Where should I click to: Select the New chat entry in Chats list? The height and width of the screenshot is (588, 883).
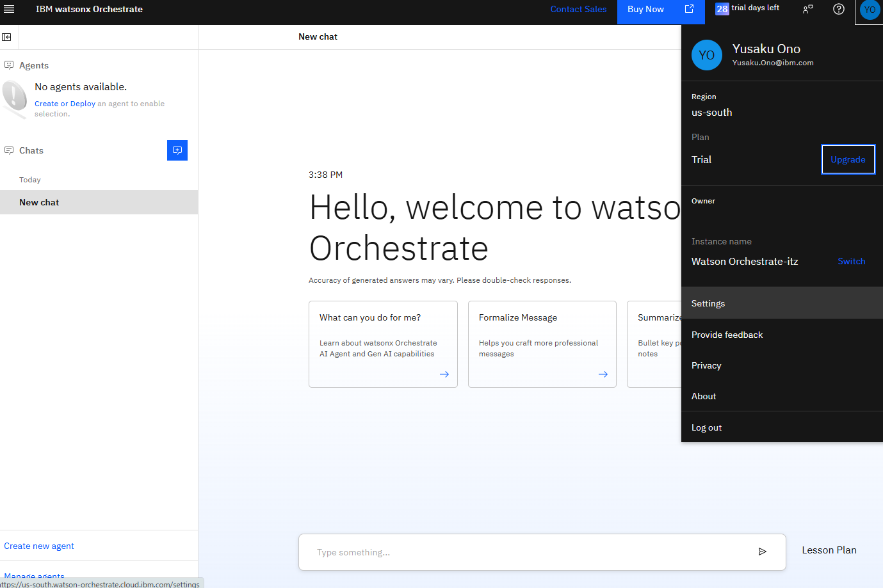pos(99,202)
